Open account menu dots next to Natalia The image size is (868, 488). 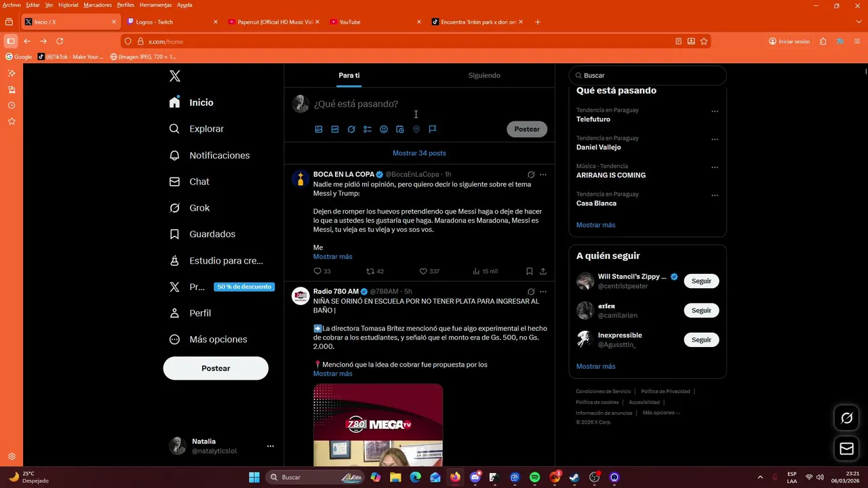[270, 446]
